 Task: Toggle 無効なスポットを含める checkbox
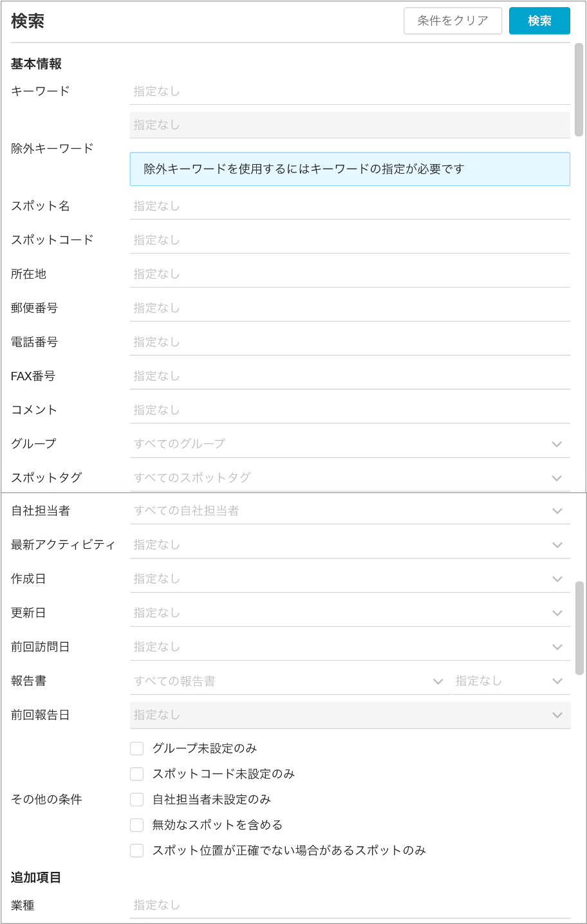coord(136,825)
